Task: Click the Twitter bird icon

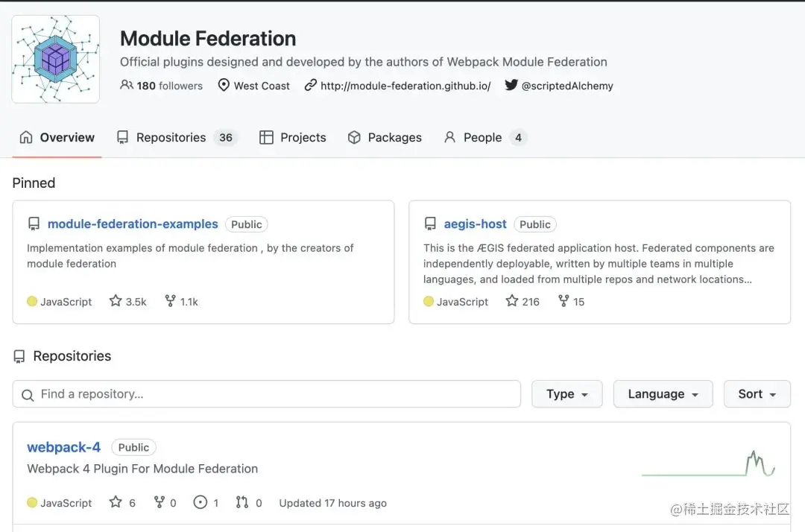Action: pos(511,85)
